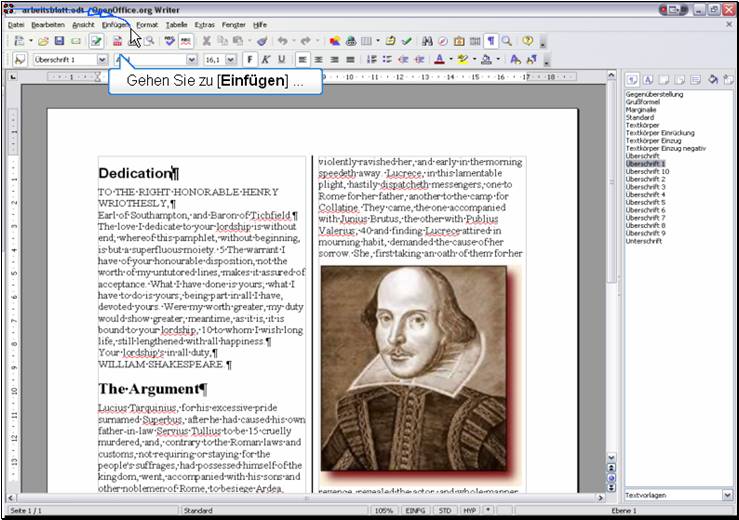Select Überschrift 2 in the styles list
This screenshot has width=739, height=520.
pyautogui.click(x=645, y=179)
